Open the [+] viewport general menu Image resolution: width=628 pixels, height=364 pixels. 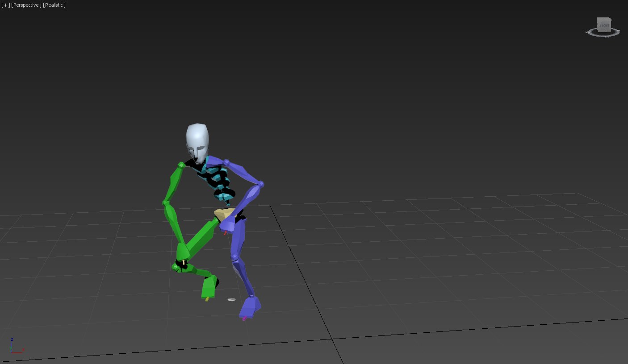click(x=5, y=5)
